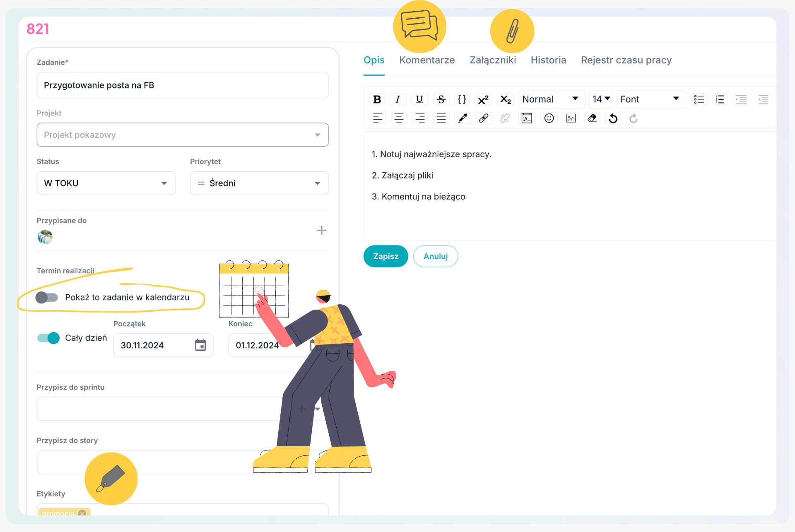Open the Początek date calendar icon
This screenshot has height=532, width=795.
(x=200, y=345)
